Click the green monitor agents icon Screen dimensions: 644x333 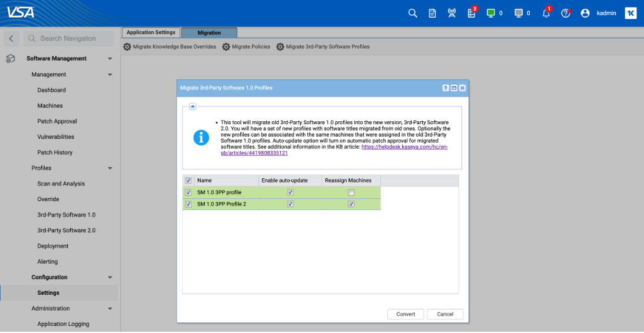click(x=491, y=13)
